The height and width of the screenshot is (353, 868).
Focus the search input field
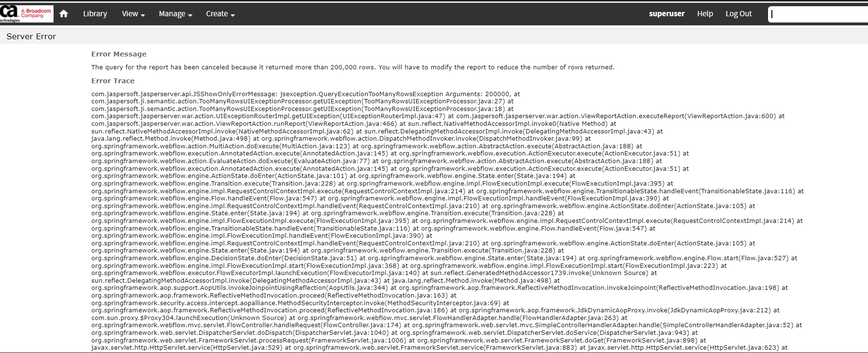[818, 14]
